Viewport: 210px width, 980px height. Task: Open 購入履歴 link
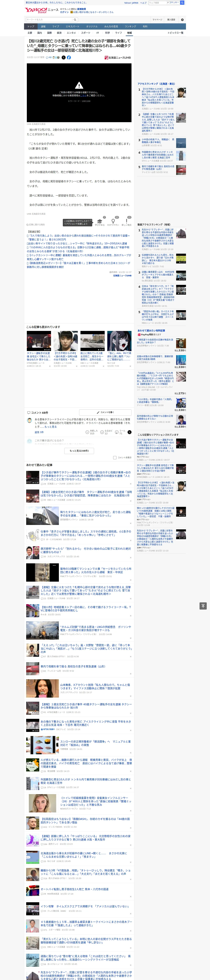(171, 19)
